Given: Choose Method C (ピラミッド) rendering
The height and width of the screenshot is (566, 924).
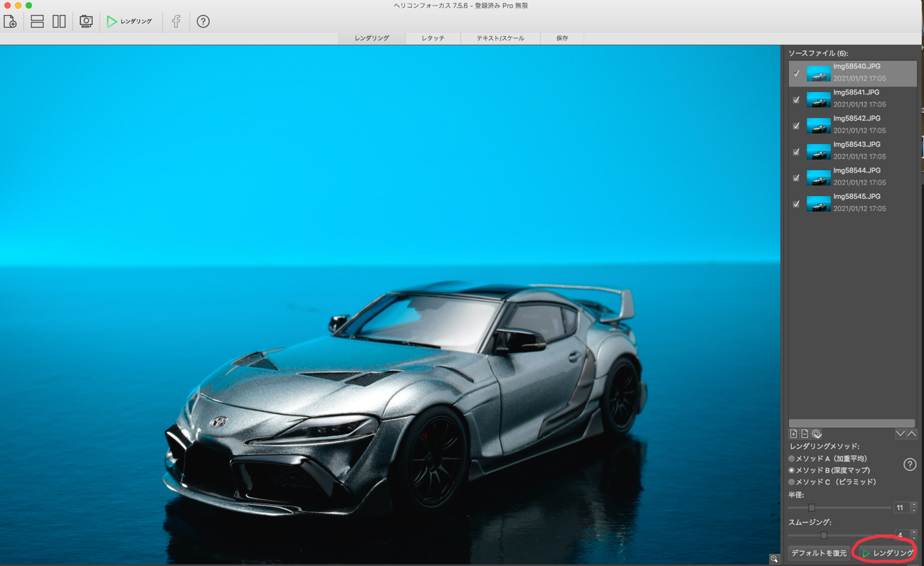Looking at the screenshot, I should [x=792, y=482].
